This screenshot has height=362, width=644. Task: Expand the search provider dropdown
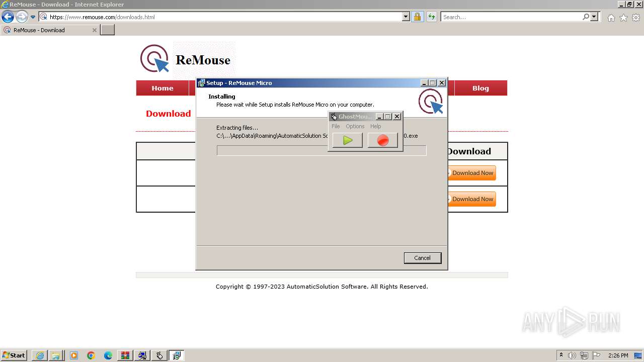pyautogui.click(x=594, y=17)
